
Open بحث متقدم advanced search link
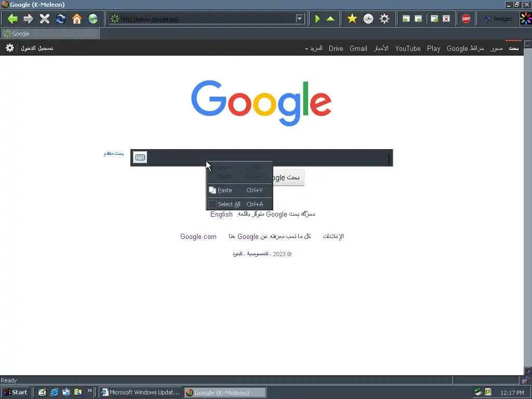(114, 154)
